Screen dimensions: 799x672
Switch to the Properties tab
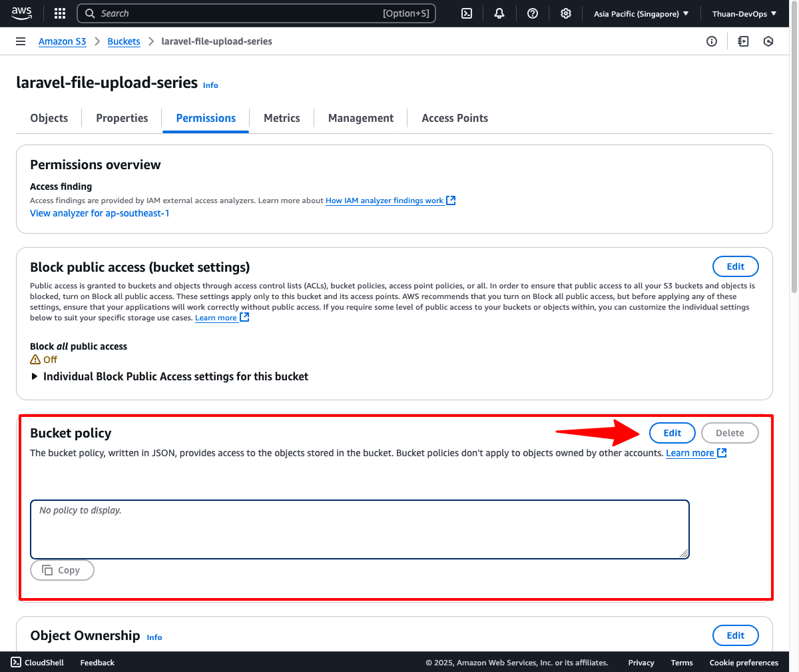coord(122,118)
